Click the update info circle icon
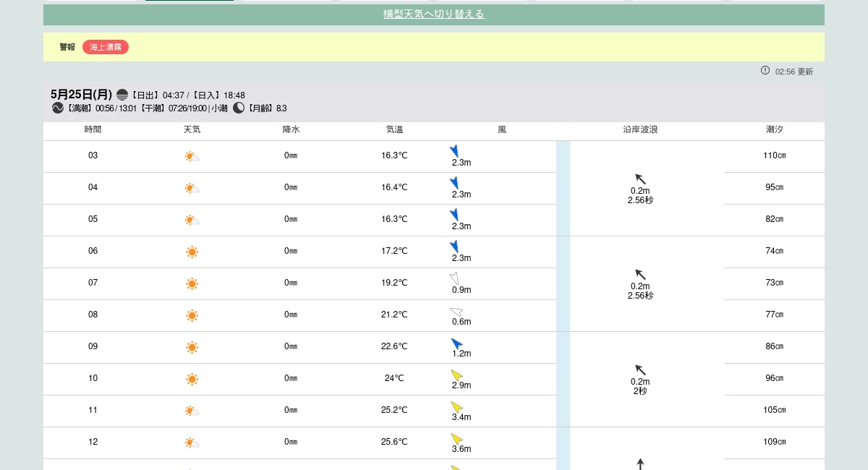The height and width of the screenshot is (470, 868). coord(765,70)
